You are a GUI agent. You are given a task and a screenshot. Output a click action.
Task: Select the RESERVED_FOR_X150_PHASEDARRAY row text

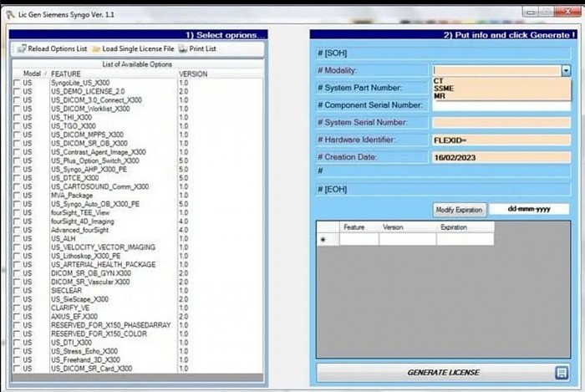(x=111, y=325)
